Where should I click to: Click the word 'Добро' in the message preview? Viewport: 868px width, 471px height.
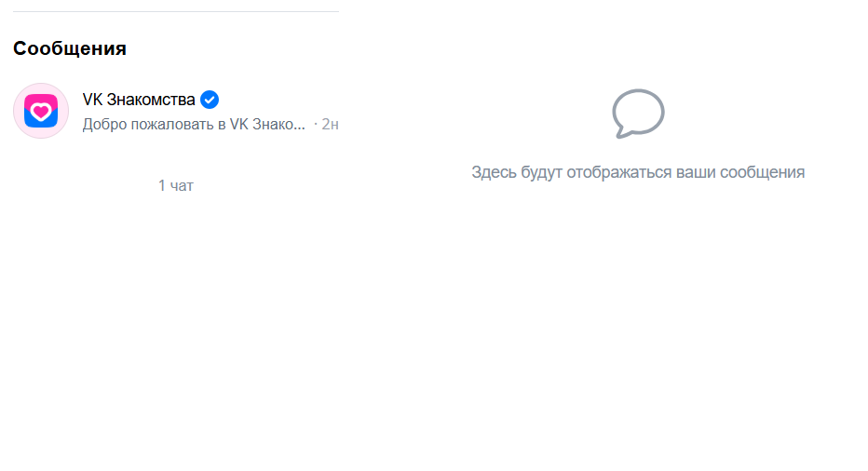[104, 125]
